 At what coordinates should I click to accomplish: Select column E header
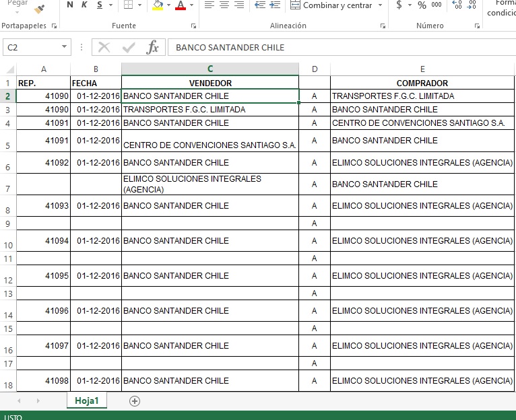point(422,69)
